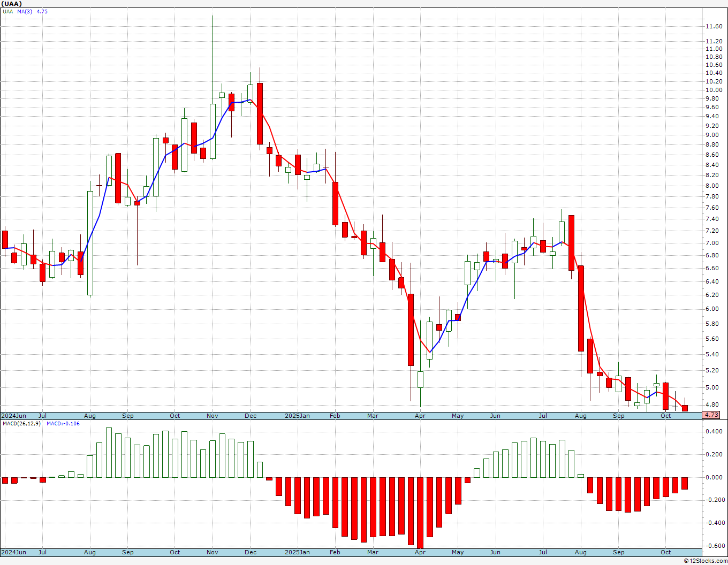
Task: Click the 0.000 MACD axis label
Action: point(715,477)
